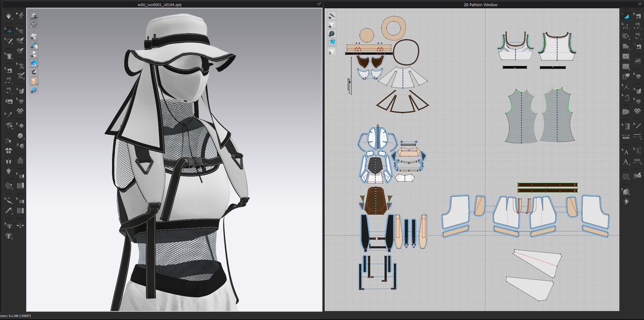Select the Walking avatar animation tool
This screenshot has height=320, width=644.
20,16
